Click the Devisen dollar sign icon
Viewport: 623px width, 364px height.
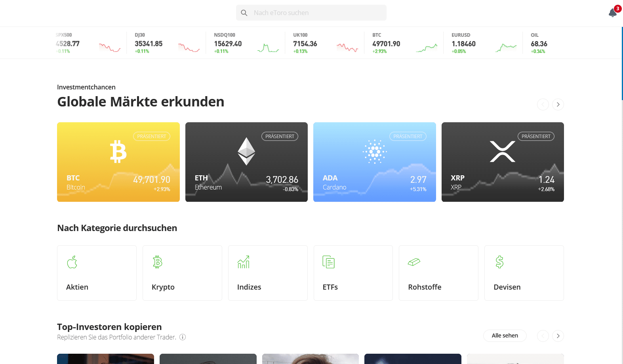click(499, 262)
